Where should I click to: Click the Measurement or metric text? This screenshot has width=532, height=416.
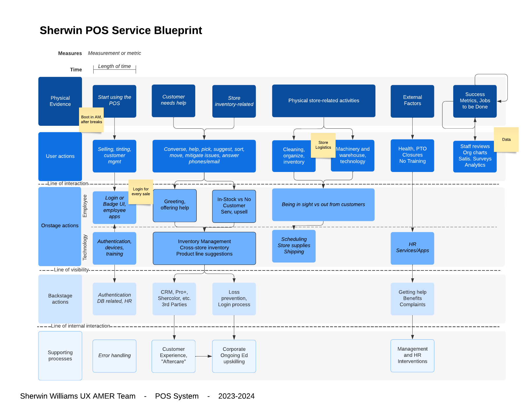114,53
